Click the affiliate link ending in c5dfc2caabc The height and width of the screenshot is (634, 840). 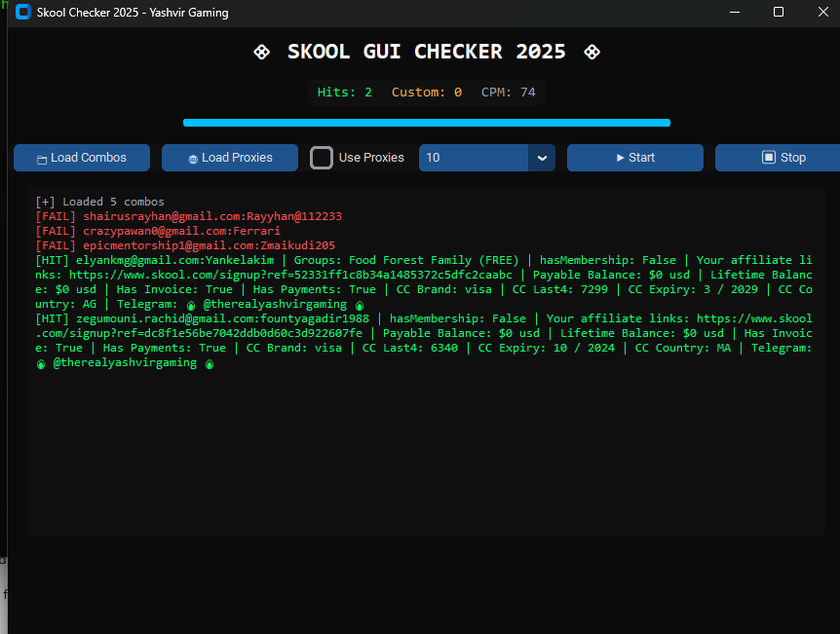click(290, 275)
